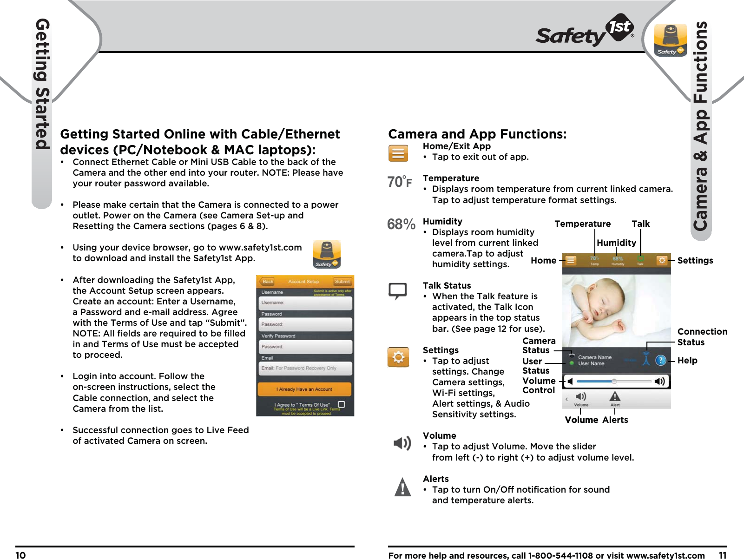
Task: Click the User Name text in the app
Action: pos(591,363)
